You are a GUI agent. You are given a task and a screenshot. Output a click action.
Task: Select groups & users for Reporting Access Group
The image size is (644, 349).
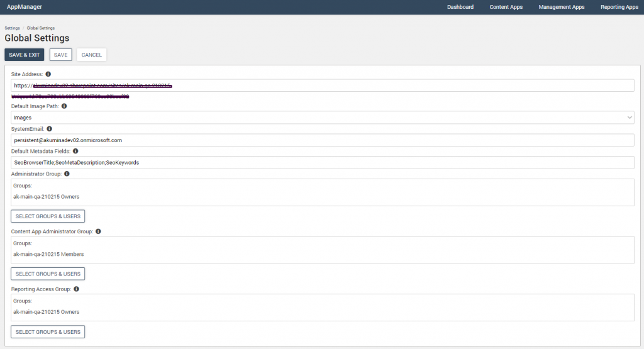pos(48,332)
